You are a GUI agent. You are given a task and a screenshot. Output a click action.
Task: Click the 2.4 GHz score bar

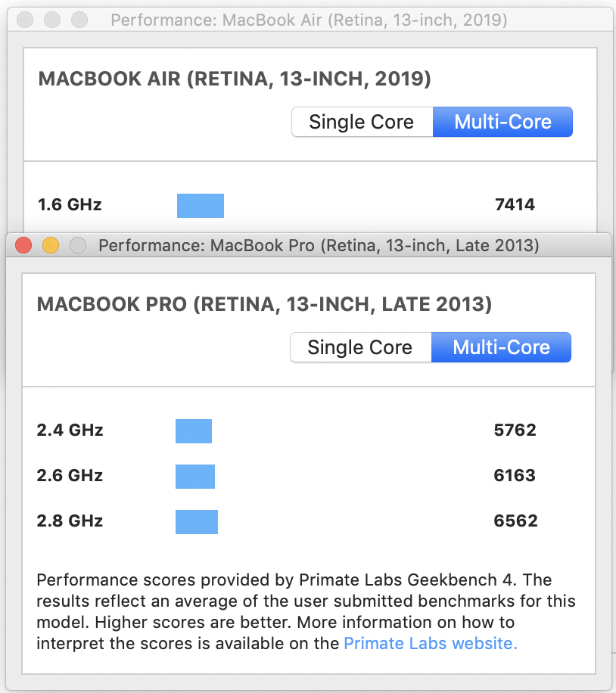coord(194,430)
